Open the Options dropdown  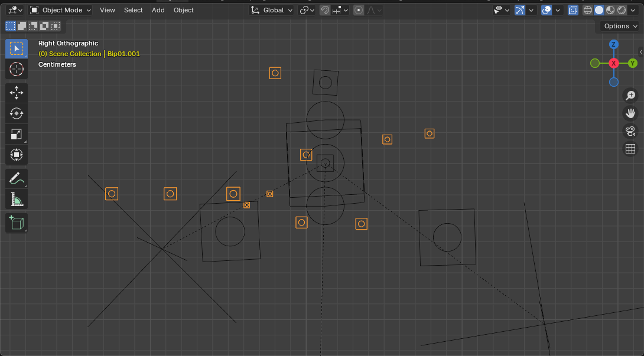620,27
